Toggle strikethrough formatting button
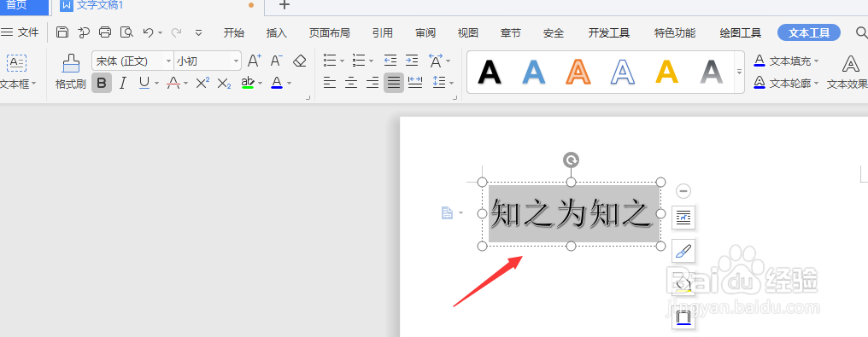The height and width of the screenshot is (337, 868). (x=173, y=84)
